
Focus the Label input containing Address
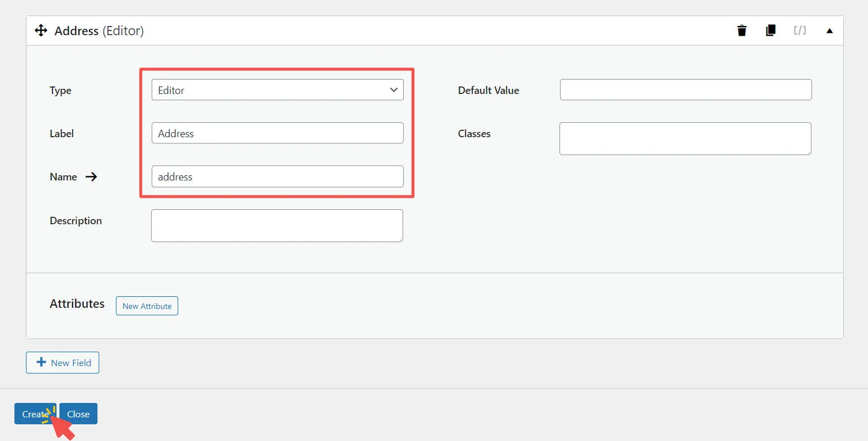point(277,133)
